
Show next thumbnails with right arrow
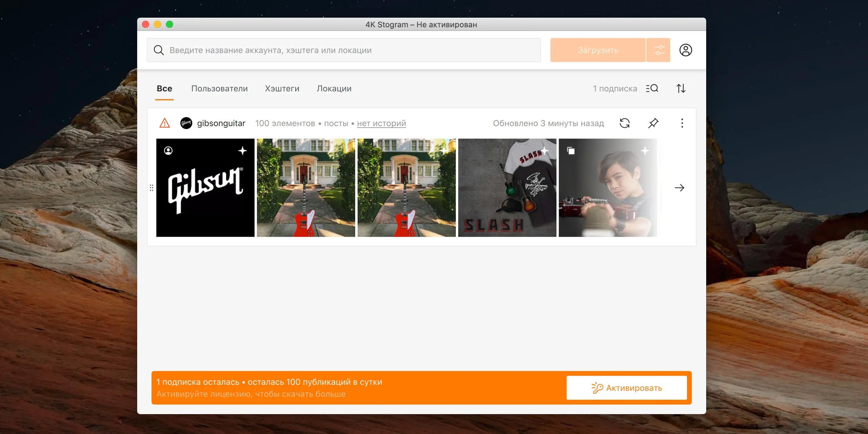coord(679,188)
